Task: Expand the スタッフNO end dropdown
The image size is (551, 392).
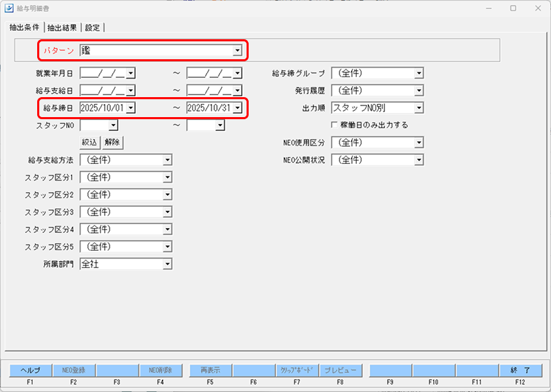Action: (220, 125)
